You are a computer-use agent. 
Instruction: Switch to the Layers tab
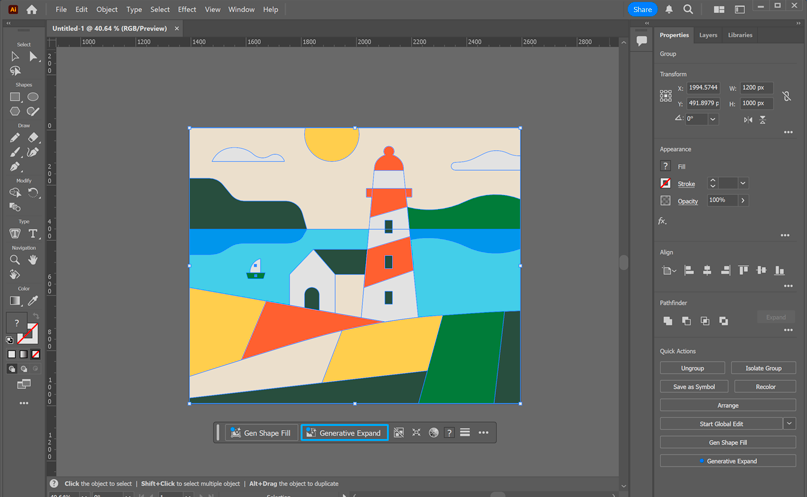coord(708,35)
